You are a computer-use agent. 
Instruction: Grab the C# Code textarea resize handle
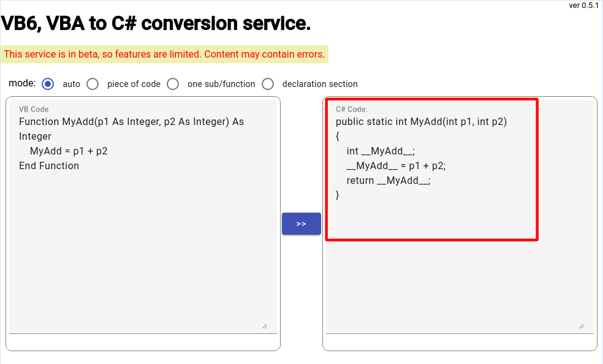tap(581, 327)
